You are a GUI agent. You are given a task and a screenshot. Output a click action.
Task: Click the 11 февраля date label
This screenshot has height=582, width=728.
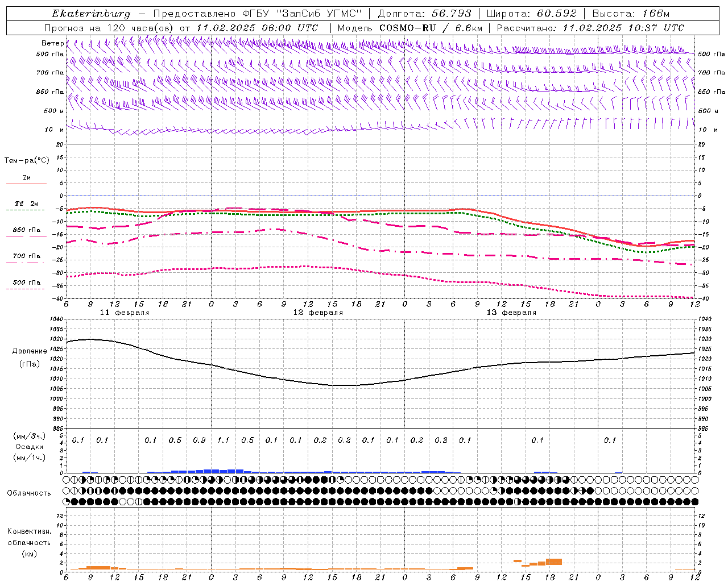(125, 313)
